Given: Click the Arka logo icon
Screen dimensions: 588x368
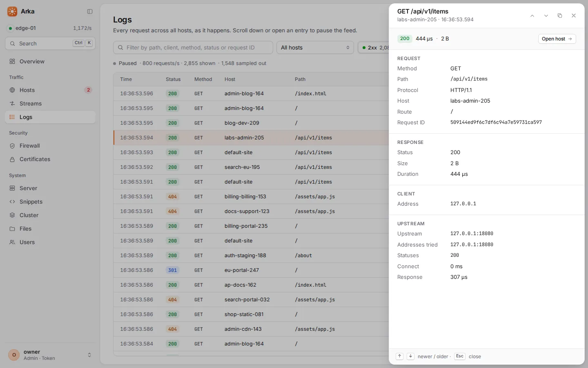Looking at the screenshot, I should coord(12,11).
